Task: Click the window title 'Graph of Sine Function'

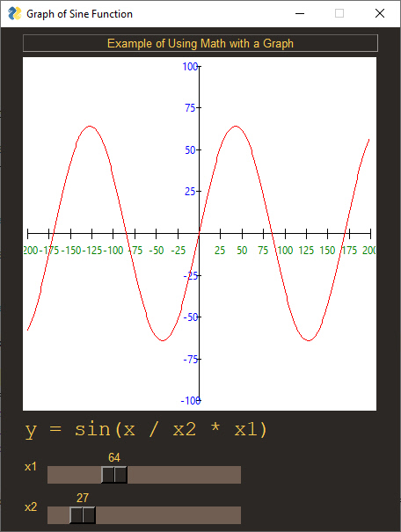Action: pyautogui.click(x=79, y=14)
